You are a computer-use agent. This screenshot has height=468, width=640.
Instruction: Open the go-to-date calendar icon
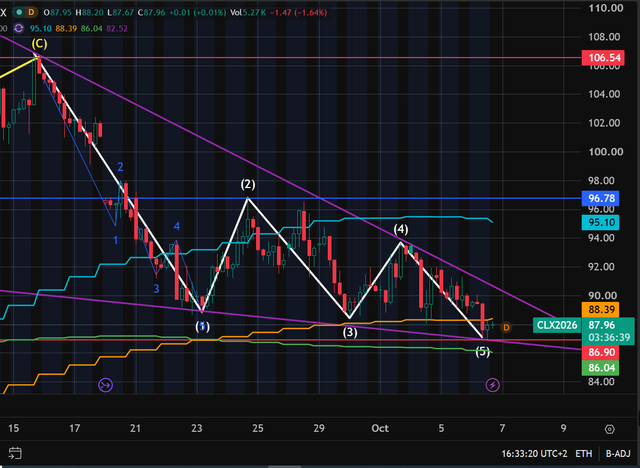pyautogui.click(x=15, y=453)
